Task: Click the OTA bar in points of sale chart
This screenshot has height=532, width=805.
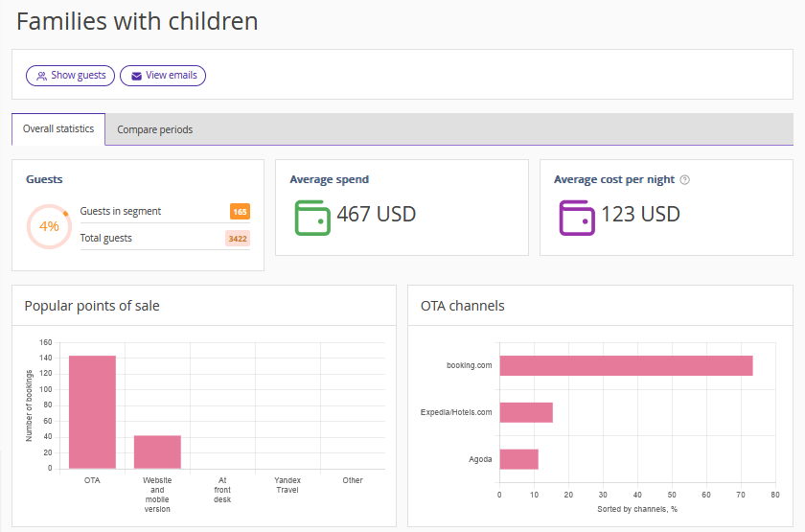Action: pyautogui.click(x=92, y=412)
